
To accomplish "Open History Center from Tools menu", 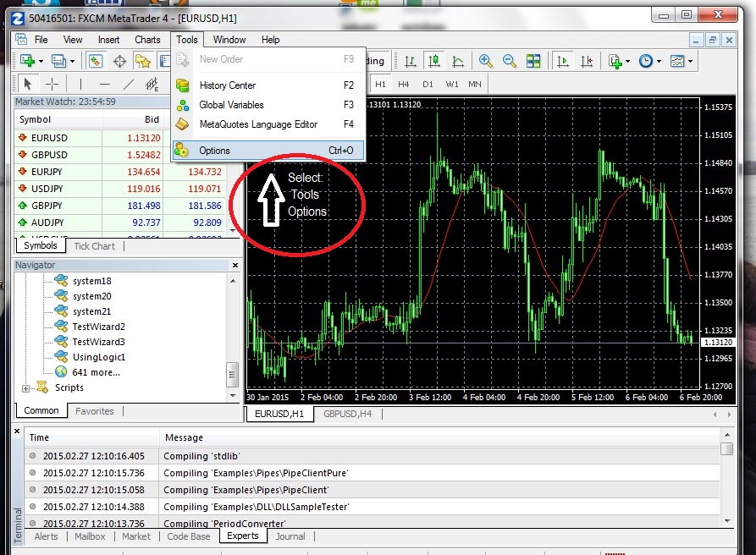I will pos(268,85).
